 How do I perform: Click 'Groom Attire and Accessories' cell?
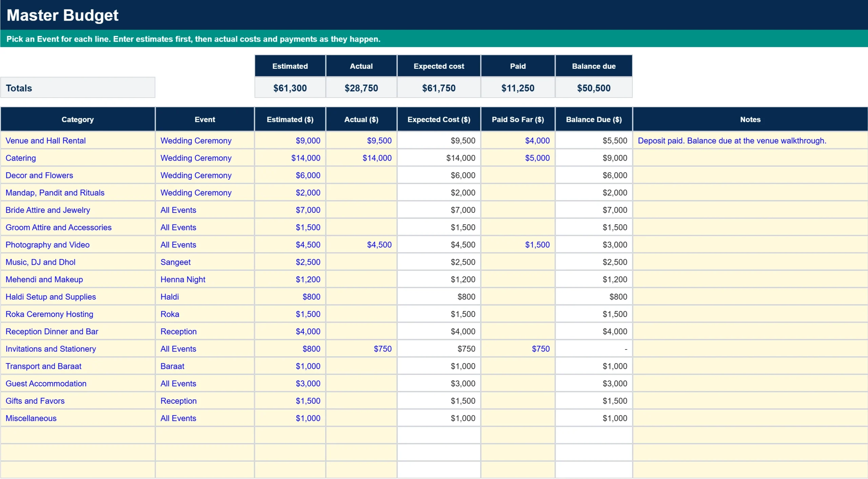point(78,227)
